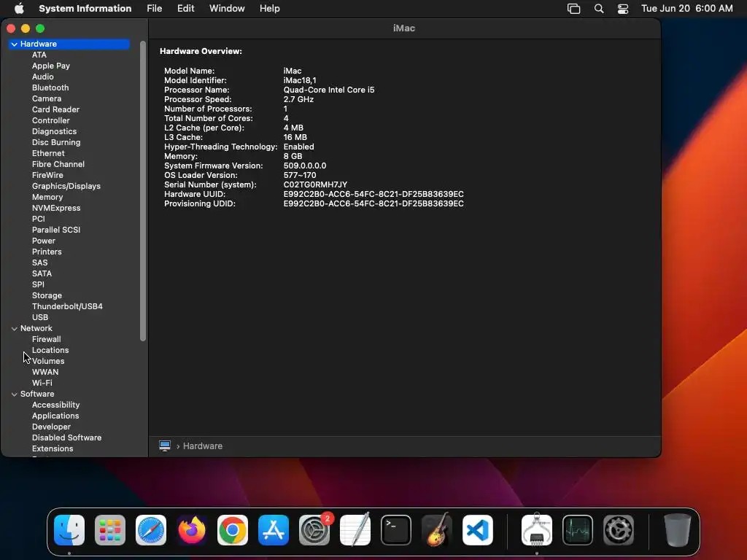Select NVMExpress in the sidebar

pos(56,208)
